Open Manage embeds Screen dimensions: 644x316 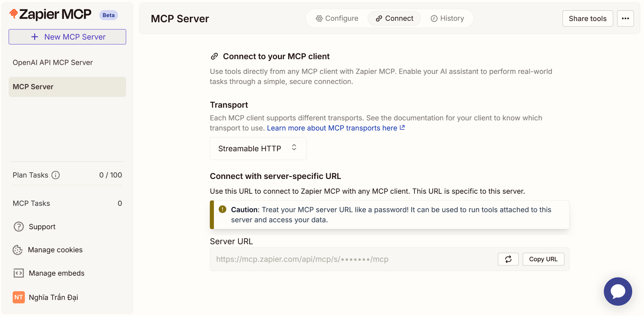57,273
